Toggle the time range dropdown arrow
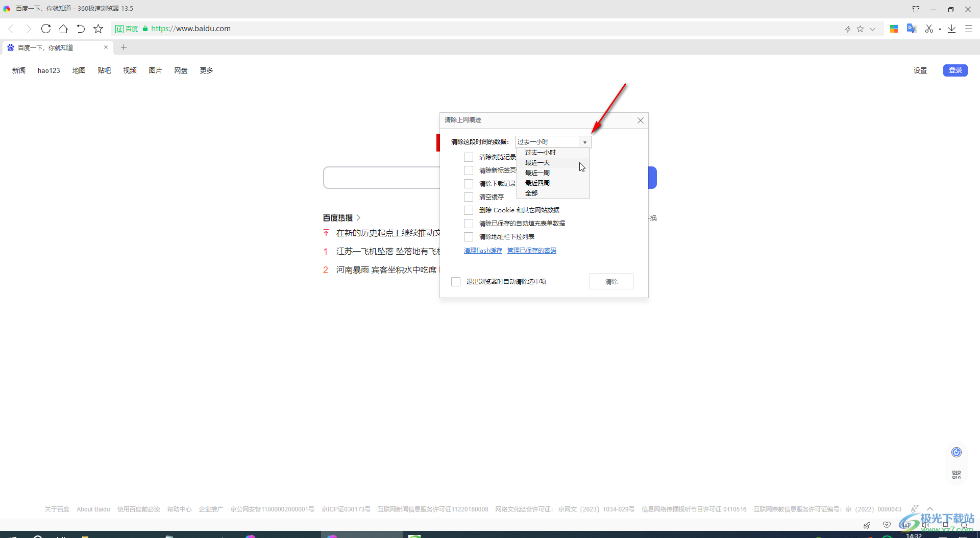This screenshot has width=980, height=538. (585, 142)
